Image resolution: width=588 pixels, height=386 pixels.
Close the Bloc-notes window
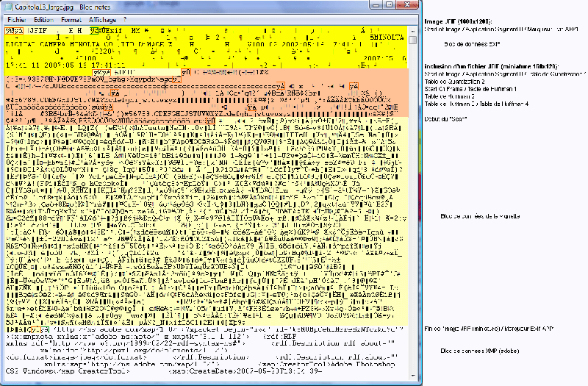pyautogui.click(x=407, y=5)
